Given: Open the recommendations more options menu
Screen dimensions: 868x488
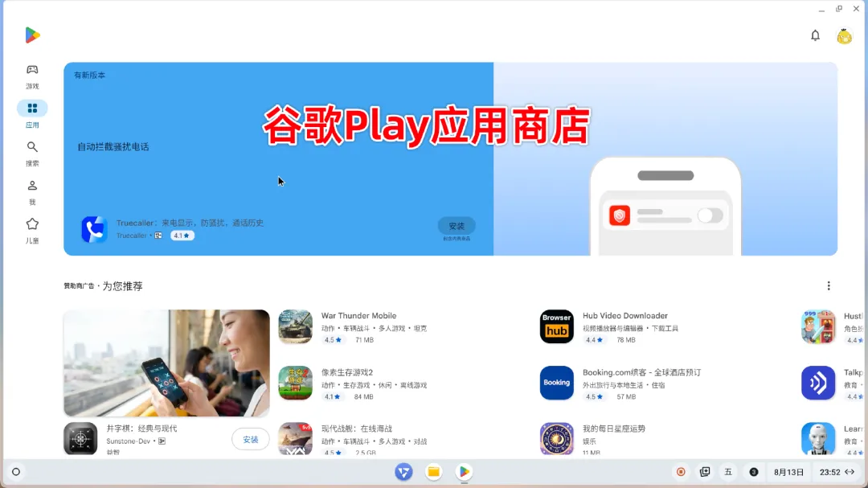Looking at the screenshot, I should 828,286.
